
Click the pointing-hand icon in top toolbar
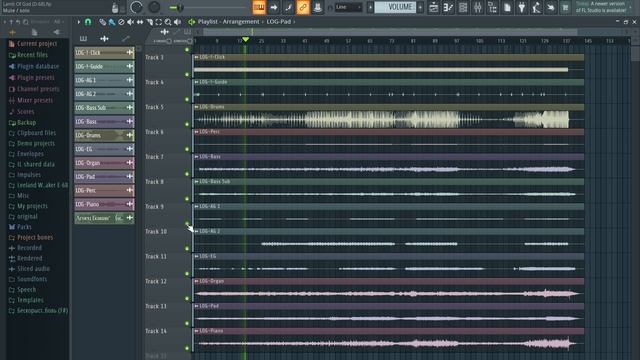point(551,7)
